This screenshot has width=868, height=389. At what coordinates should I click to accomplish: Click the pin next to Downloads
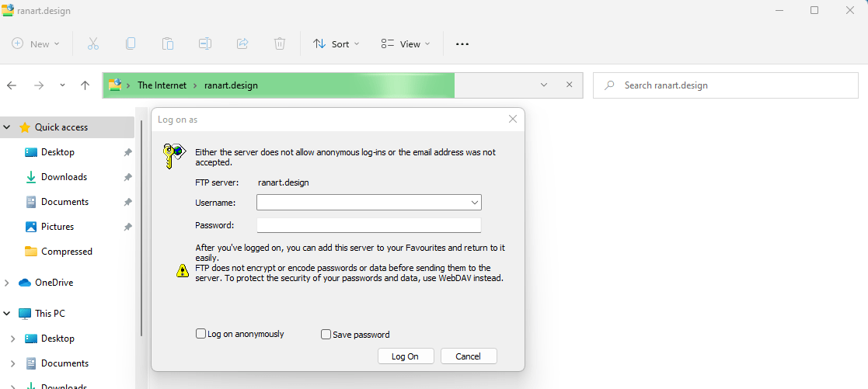pyautogui.click(x=128, y=177)
